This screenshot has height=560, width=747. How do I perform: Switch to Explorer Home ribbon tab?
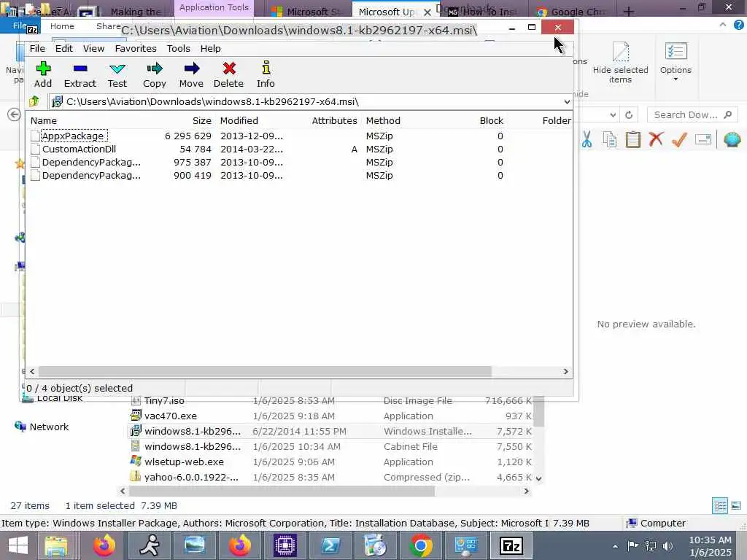(62, 26)
